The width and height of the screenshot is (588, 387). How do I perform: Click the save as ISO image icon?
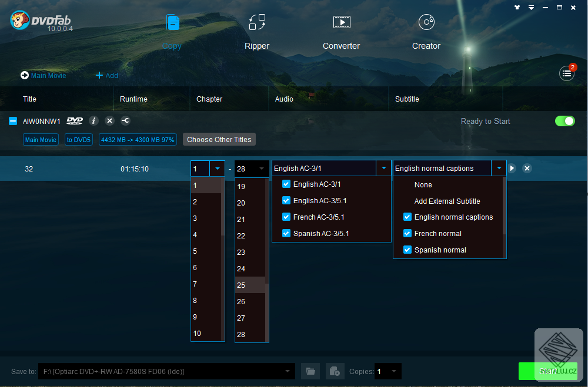pos(335,371)
